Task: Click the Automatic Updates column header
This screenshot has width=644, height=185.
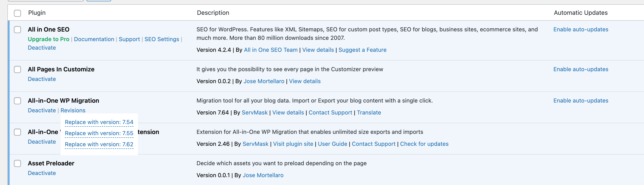Action: 581,13
